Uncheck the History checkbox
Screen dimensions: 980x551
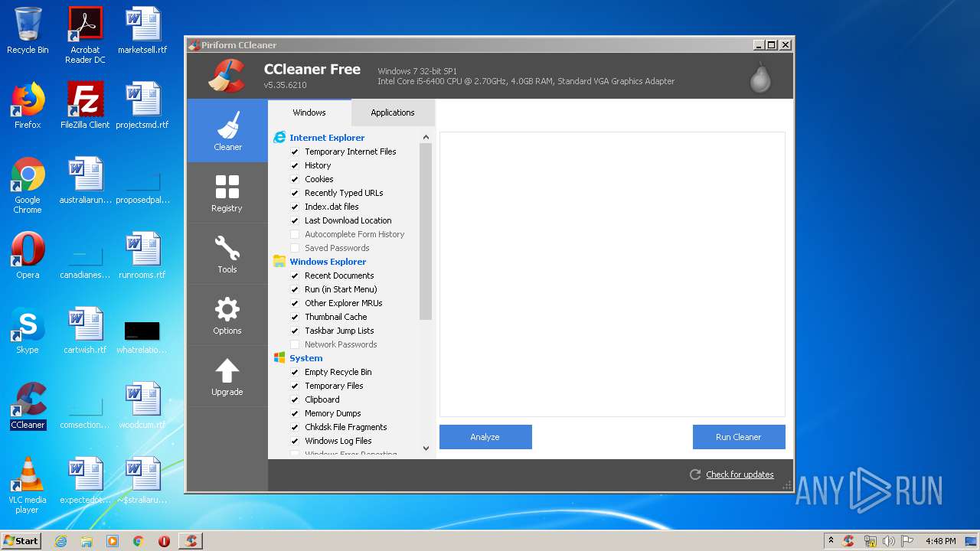[295, 165]
